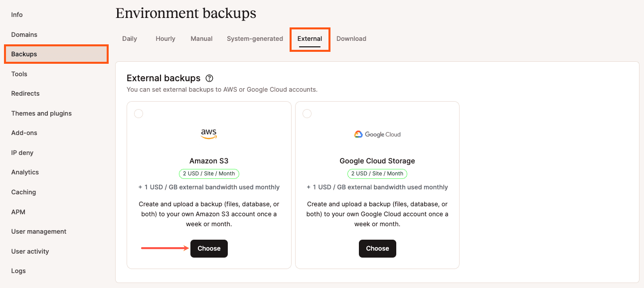The width and height of the screenshot is (644, 288).
Task: Navigate to Themes and plugins
Action: pos(41,113)
